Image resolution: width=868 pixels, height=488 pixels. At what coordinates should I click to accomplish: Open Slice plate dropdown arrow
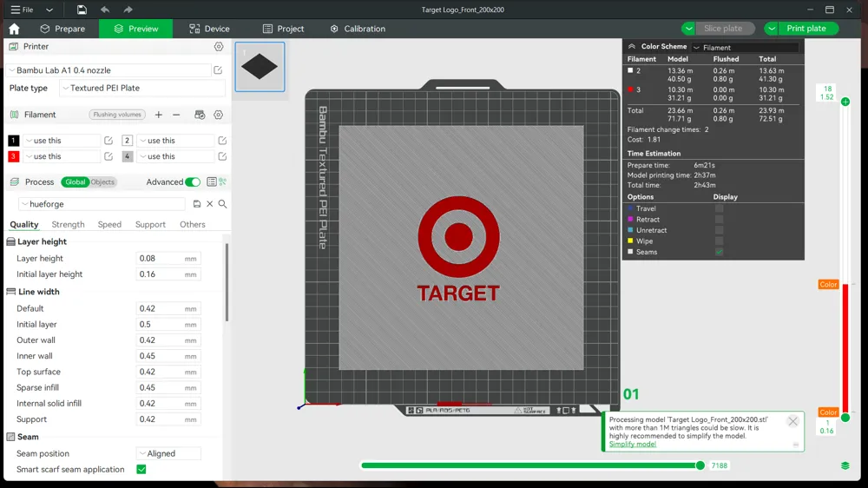click(688, 29)
